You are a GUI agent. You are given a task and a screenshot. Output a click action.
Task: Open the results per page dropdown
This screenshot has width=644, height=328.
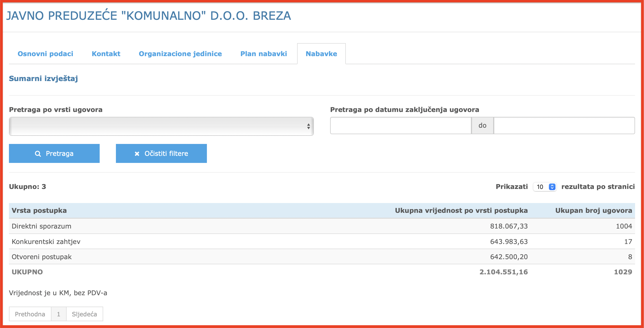(x=545, y=187)
